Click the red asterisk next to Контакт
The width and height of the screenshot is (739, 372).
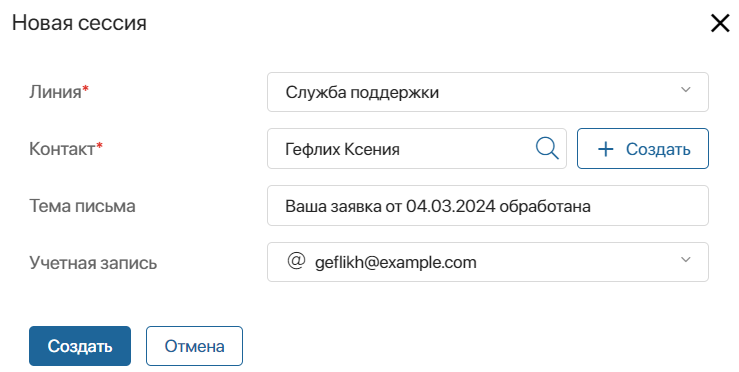click(x=99, y=145)
